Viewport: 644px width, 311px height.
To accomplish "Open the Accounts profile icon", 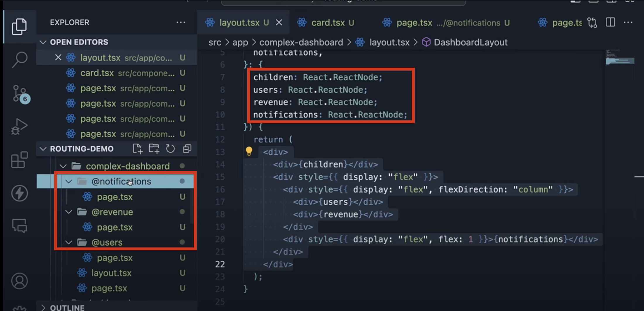I will tap(19, 281).
